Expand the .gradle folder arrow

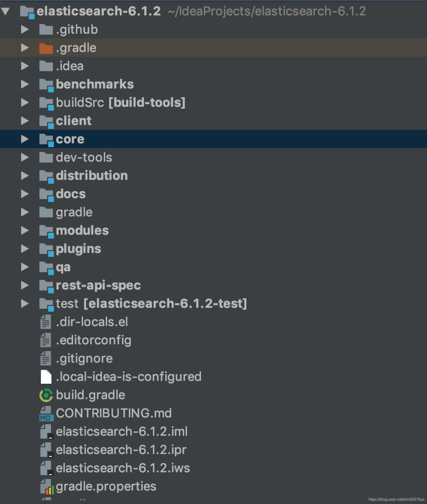tap(25, 48)
